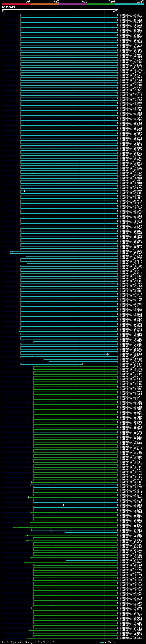
Task: Select the UniRef100_P18122 label
Action: [x=131, y=67]
